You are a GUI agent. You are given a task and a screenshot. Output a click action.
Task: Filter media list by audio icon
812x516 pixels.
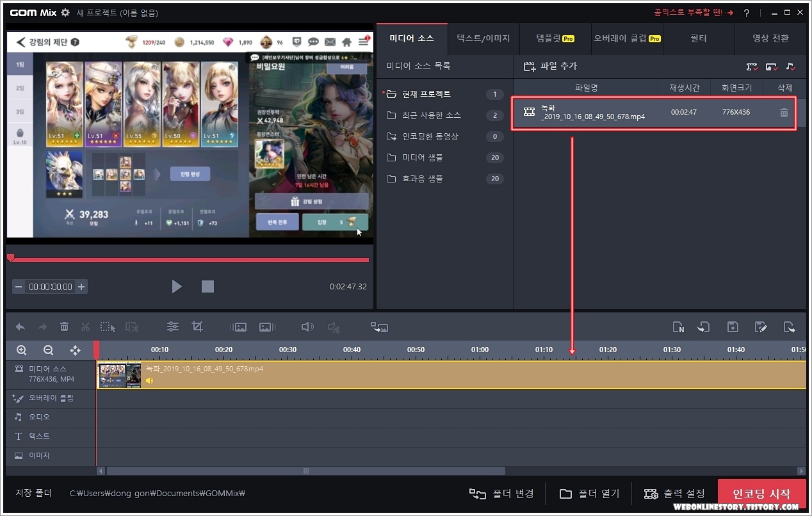click(791, 66)
